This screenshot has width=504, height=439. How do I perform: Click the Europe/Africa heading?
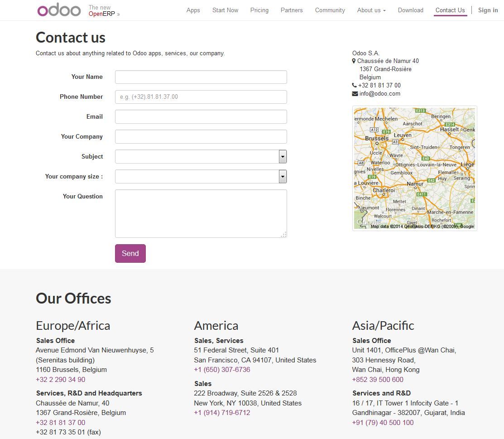coord(73,325)
